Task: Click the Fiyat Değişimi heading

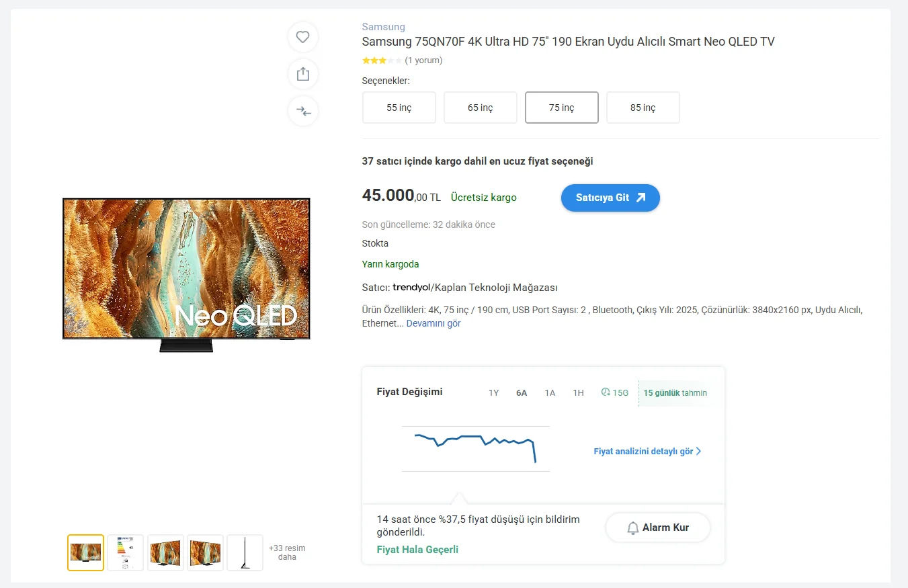Action: 410,392
